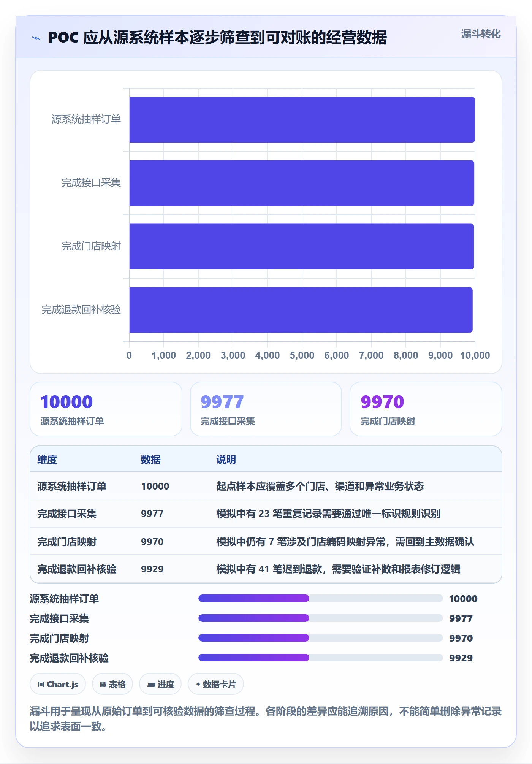Click the 源系统抽样订单 progress bar
The height and width of the screenshot is (764, 532).
click(320, 598)
